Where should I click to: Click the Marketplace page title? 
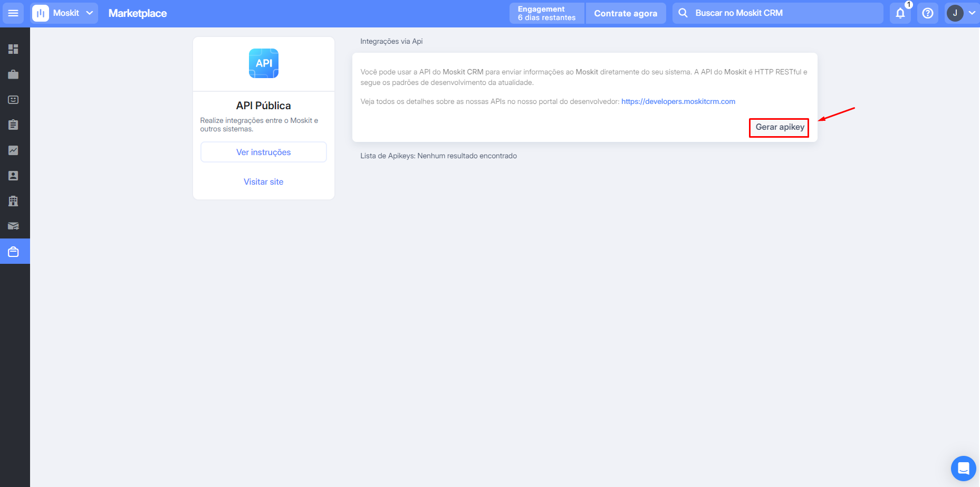(138, 13)
